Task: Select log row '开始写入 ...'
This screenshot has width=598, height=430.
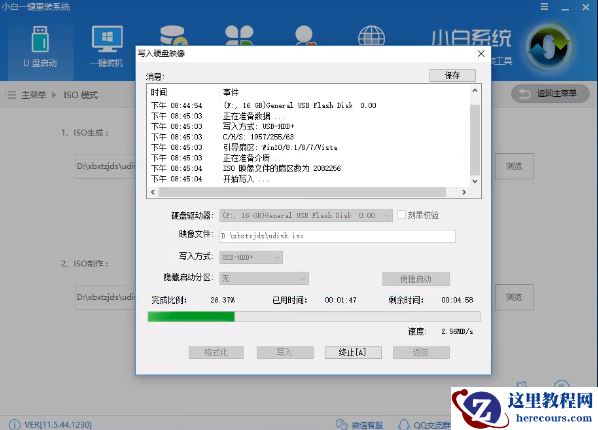Action: [x=309, y=179]
